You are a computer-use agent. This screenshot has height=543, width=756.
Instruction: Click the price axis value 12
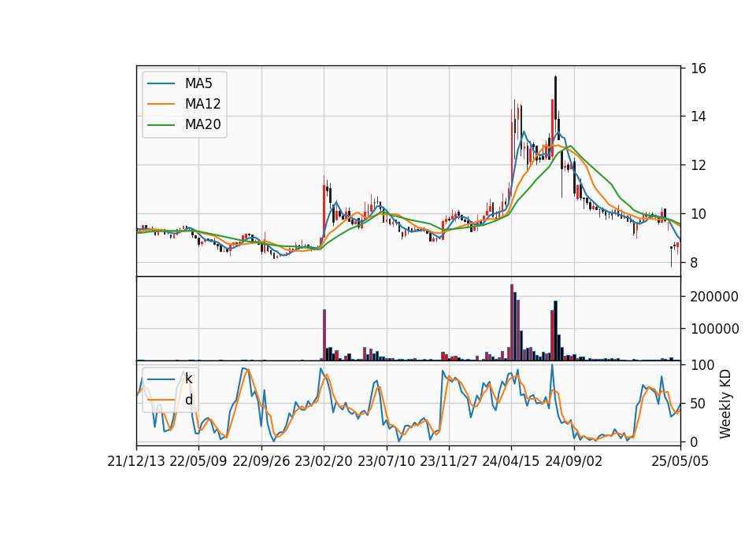tap(699, 165)
